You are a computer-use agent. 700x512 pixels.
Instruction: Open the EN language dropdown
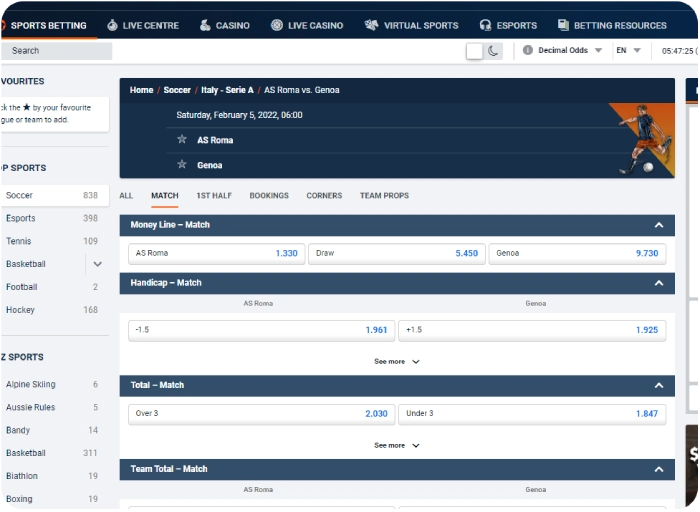(x=628, y=50)
